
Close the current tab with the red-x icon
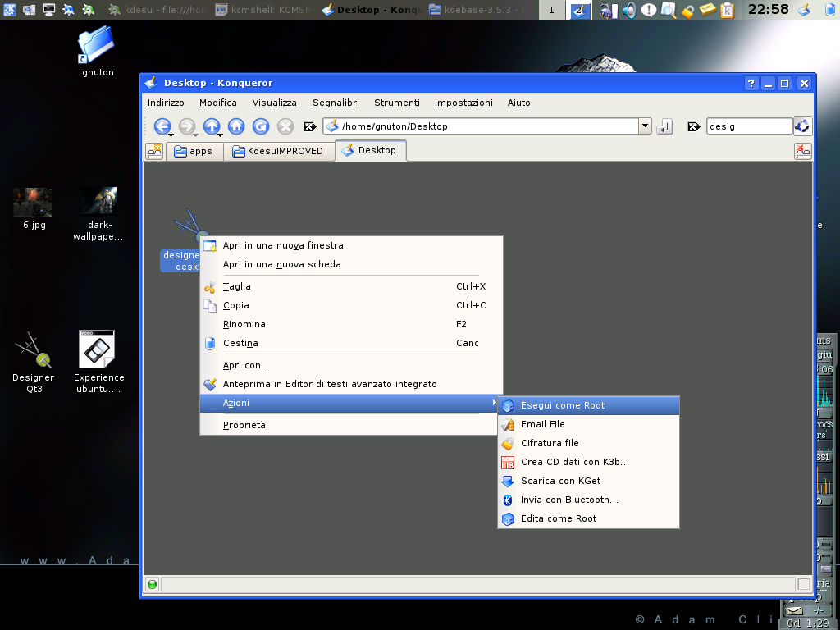click(x=802, y=151)
